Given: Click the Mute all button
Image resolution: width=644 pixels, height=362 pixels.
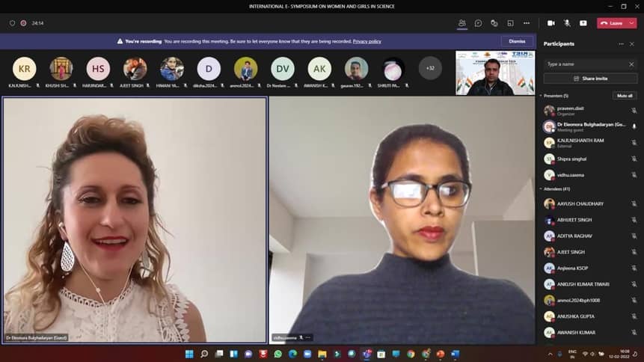Looking at the screenshot, I should pos(624,96).
